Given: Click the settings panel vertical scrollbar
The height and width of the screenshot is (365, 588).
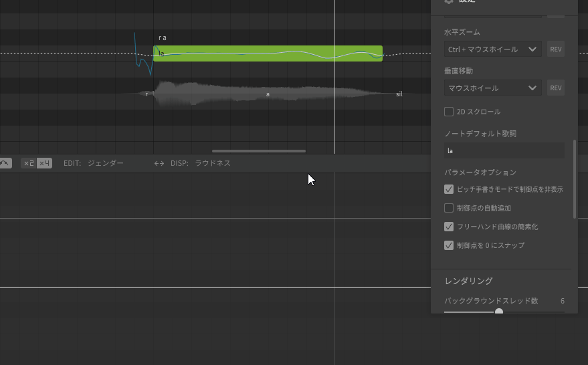Looking at the screenshot, I should tap(574, 179).
